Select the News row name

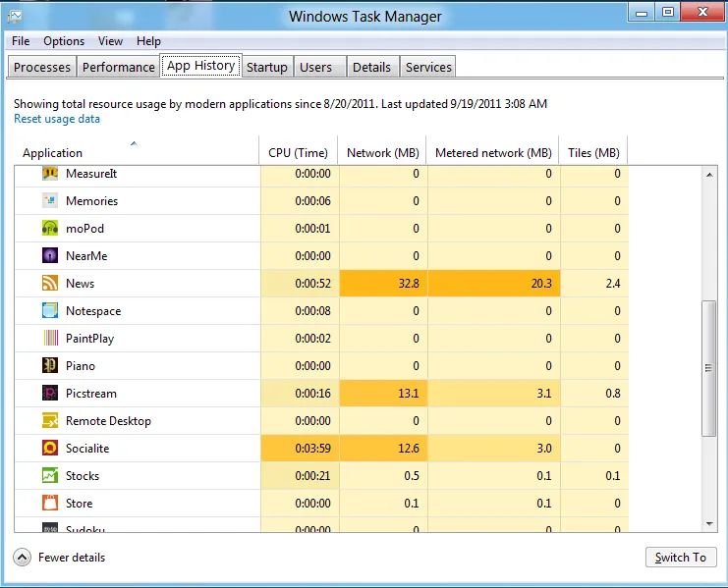coord(80,284)
